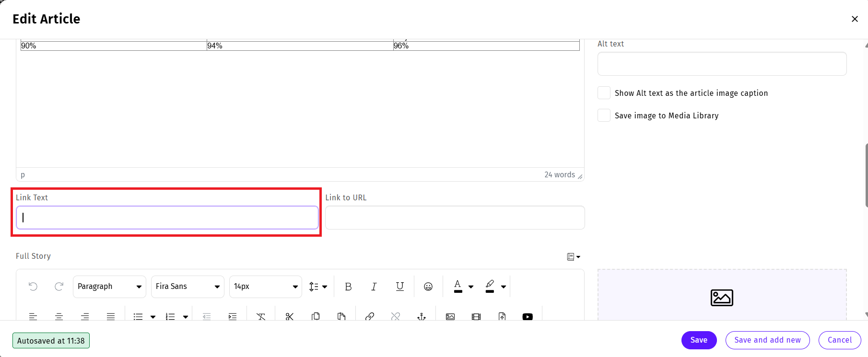The width and height of the screenshot is (868, 357).
Task: Click the Save button
Action: click(x=699, y=340)
